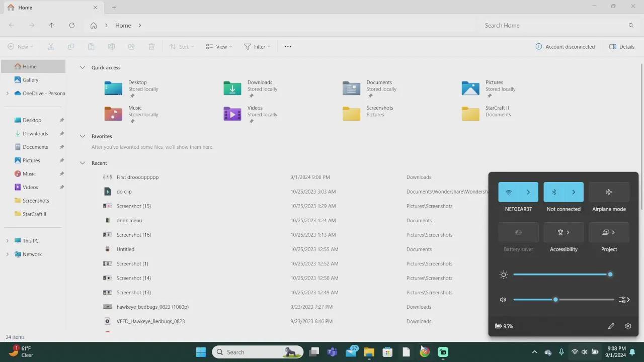Select the Home tab

point(52,8)
